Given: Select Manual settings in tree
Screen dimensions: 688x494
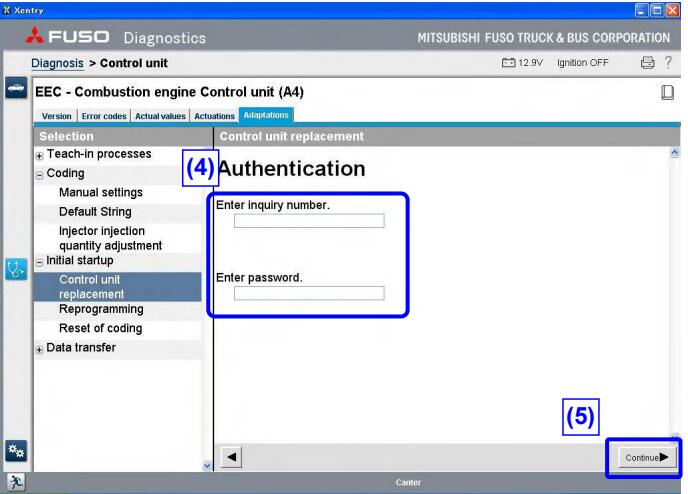Looking at the screenshot, I should [101, 193].
